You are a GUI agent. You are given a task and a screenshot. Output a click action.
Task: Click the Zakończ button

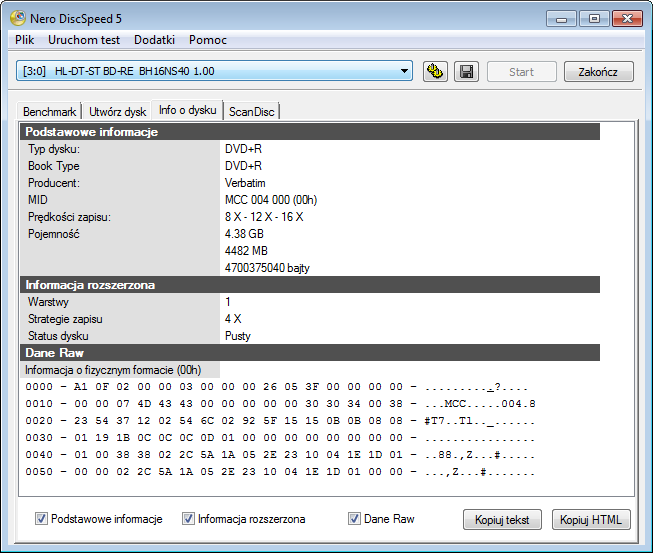(598, 72)
